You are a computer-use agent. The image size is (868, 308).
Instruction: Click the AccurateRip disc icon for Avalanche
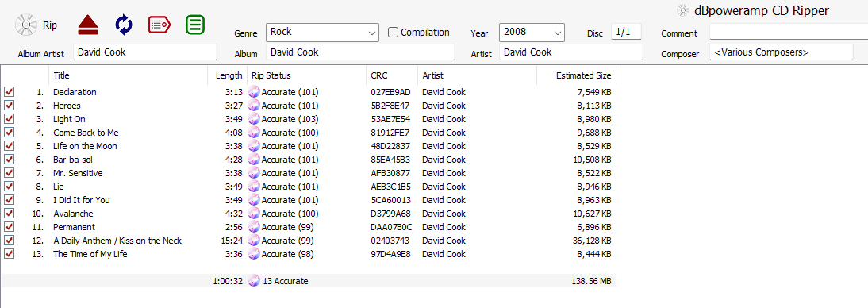click(x=254, y=214)
